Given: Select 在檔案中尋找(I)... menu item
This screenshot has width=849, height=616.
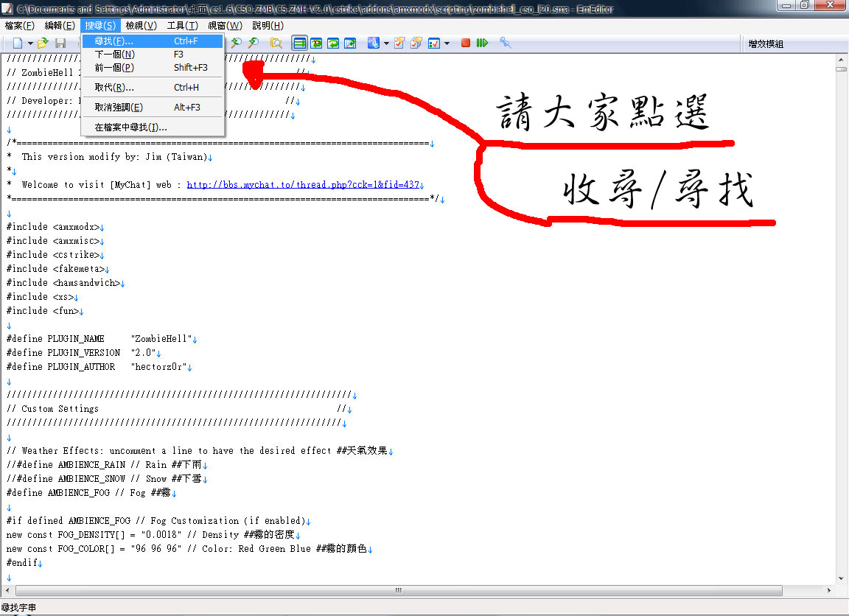Looking at the screenshot, I should [131, 127].
